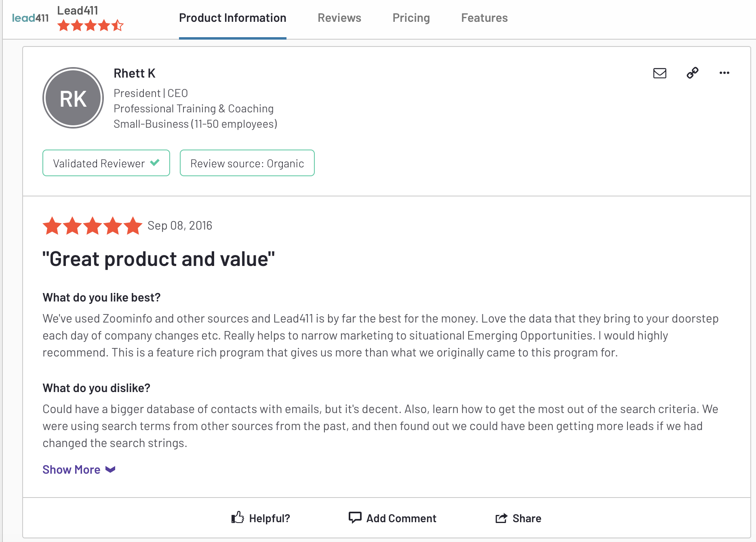Click the envelope email icon

pyautogui.click(x=659, y=73)
